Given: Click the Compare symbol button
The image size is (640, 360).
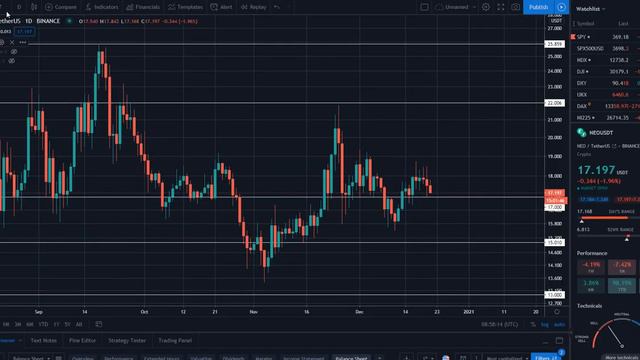Looking at the screenshot, I should click(61, 7).
